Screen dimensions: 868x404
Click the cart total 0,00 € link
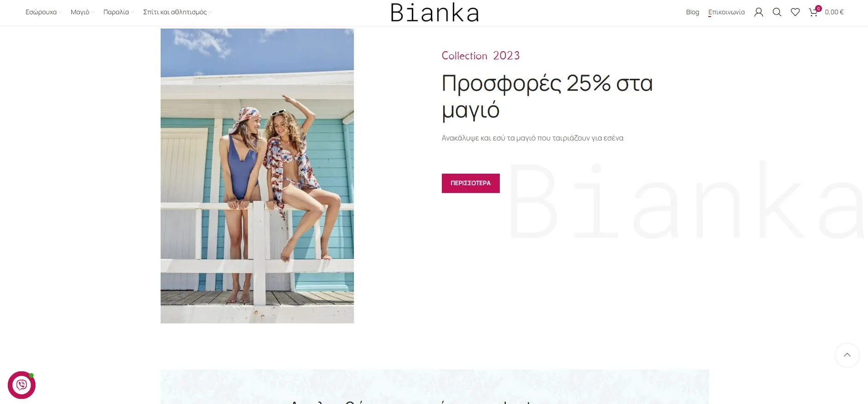click(x=834, y=12)
